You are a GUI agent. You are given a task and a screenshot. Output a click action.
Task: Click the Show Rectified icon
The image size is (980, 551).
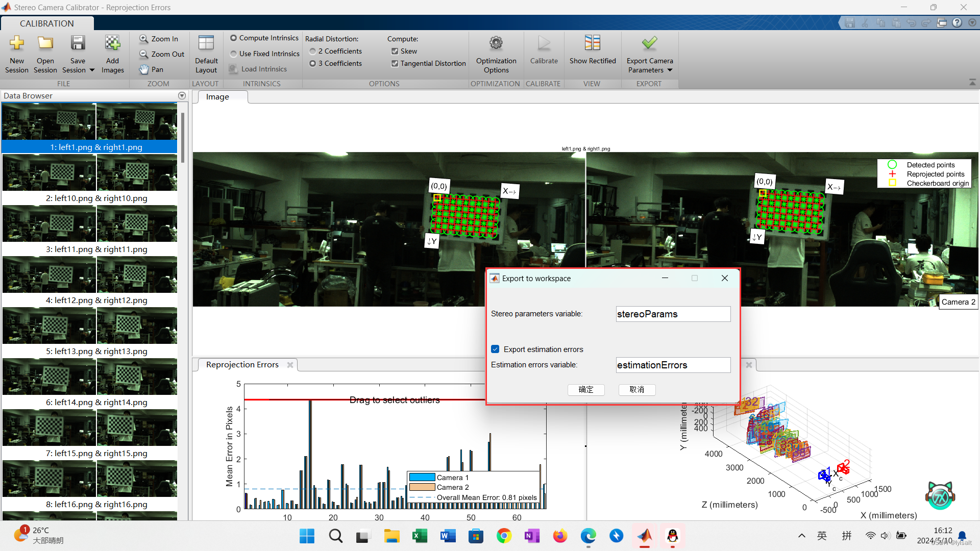[x=592, y=44]
